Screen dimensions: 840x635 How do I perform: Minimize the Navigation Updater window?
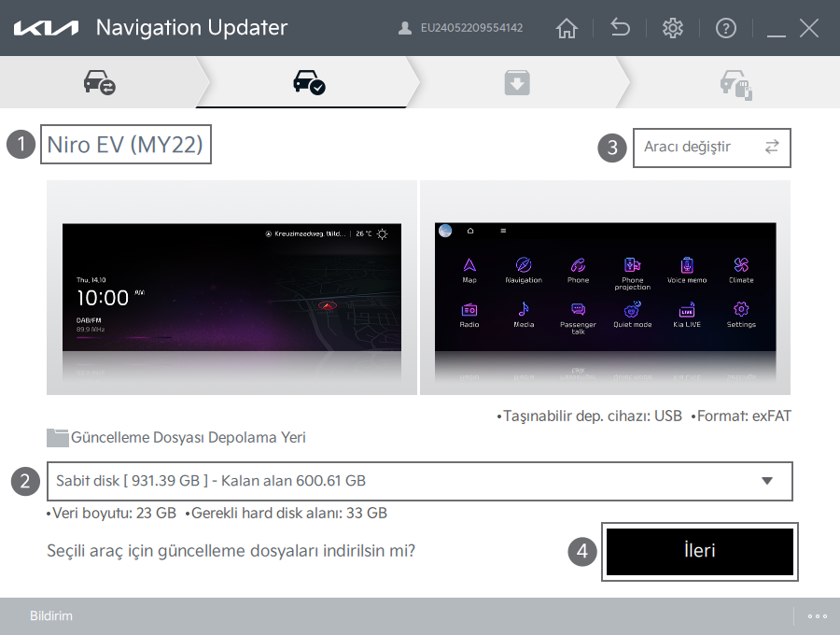[x=777, y=35]
